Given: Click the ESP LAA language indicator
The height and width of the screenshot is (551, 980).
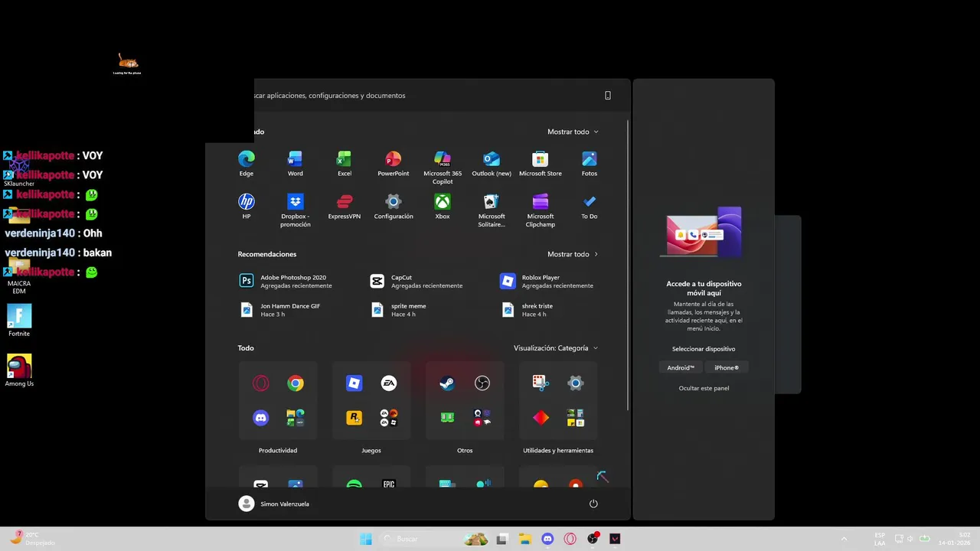Looking at the screenshot, I should (x=880, y=539).
